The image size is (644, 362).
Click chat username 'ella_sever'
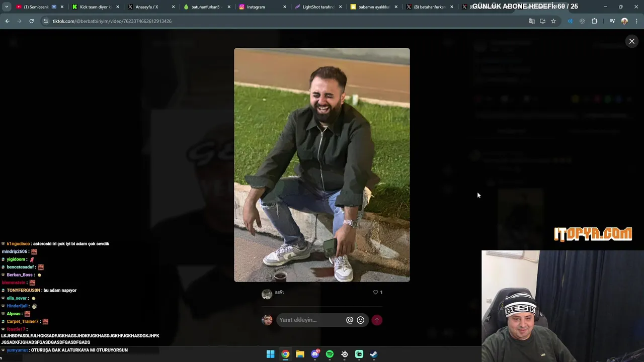point(17,299)
